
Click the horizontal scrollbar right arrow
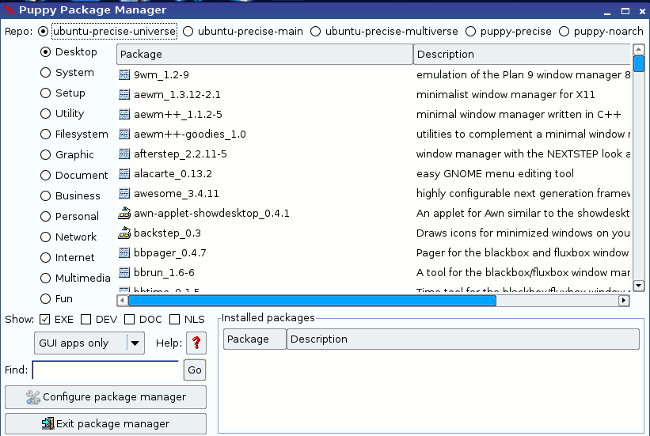(624, 300)
